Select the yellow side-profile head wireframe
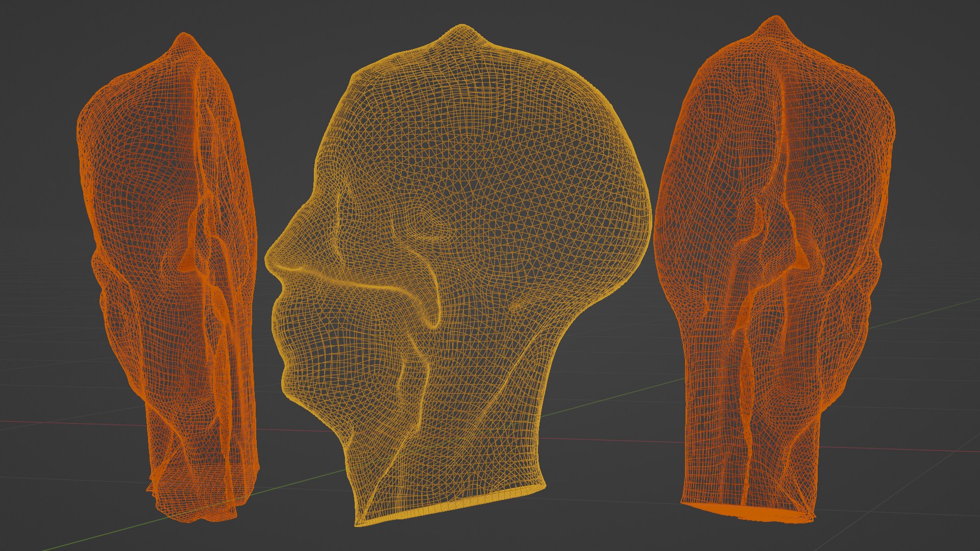 459,275
